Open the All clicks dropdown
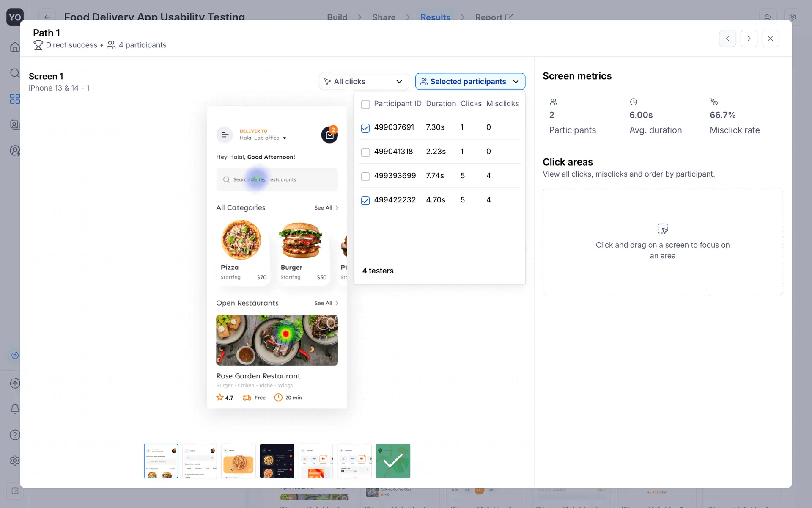812x508 pixels. click(x=364, y=81)
